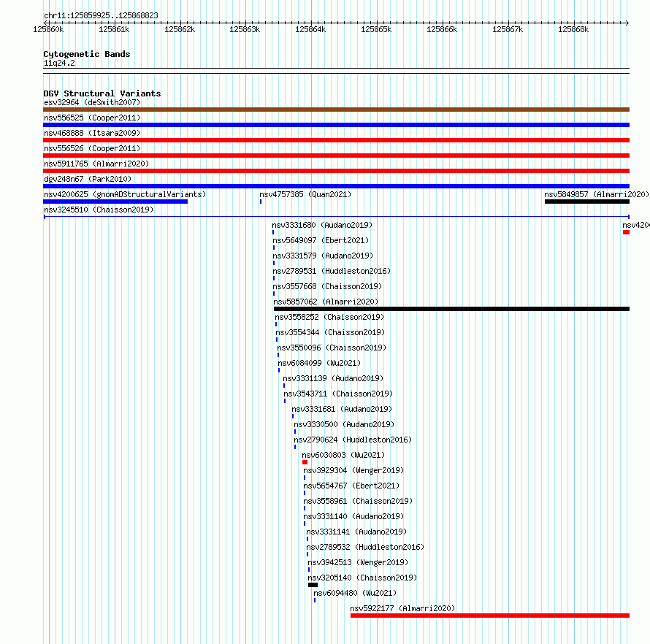Click the red nsv6030803 (Wu2021) glyph
650x644 pixels.
(x=305, y=462)
